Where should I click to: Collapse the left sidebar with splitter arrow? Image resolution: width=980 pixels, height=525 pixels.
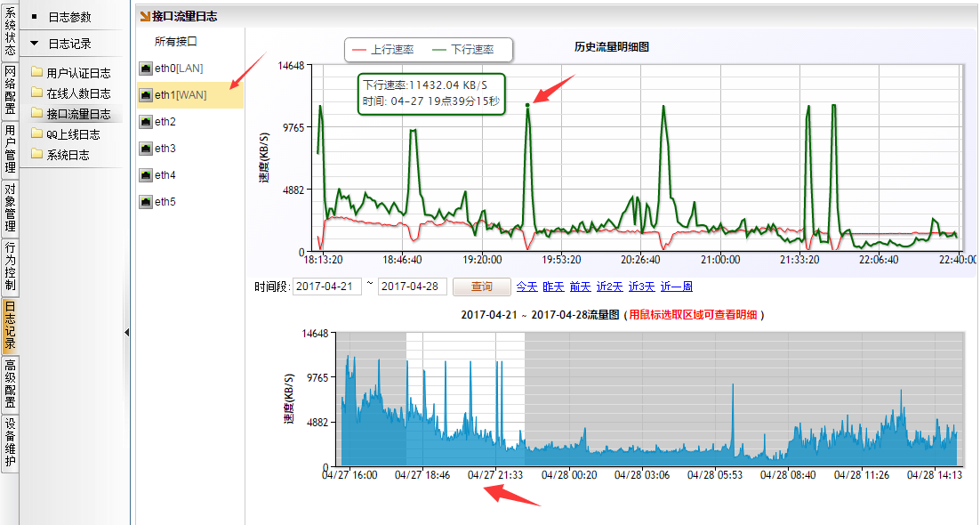pos(126,332)
